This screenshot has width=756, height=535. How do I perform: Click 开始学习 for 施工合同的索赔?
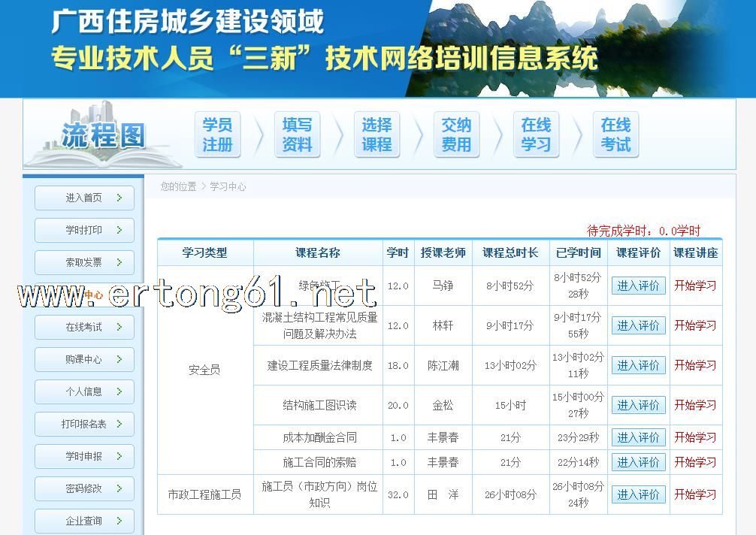point(695,462)
